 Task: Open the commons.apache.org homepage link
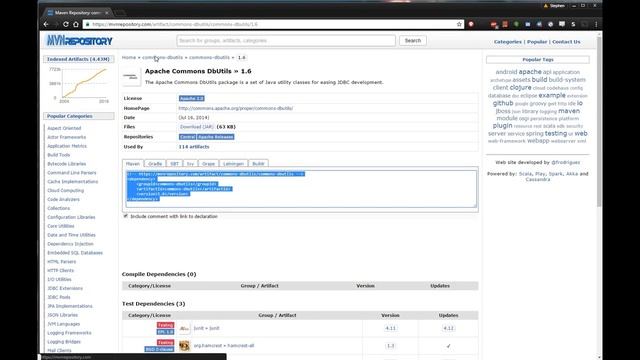point(236,108)
